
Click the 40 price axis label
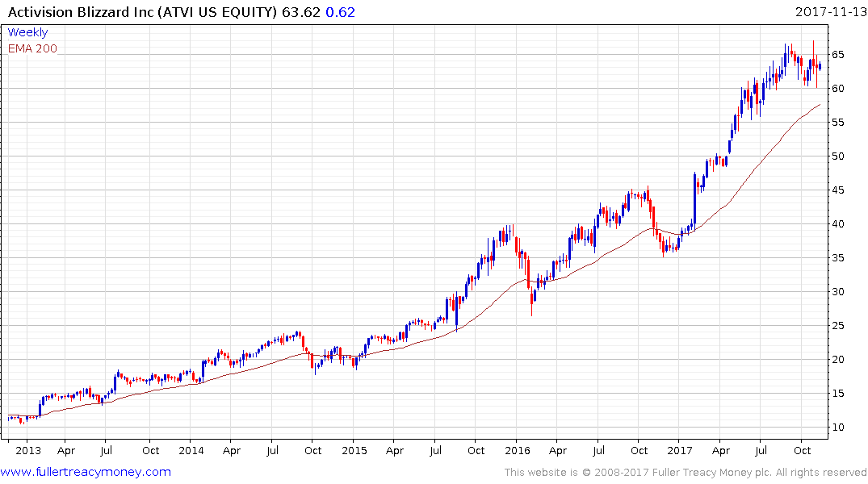coord(837,224)
